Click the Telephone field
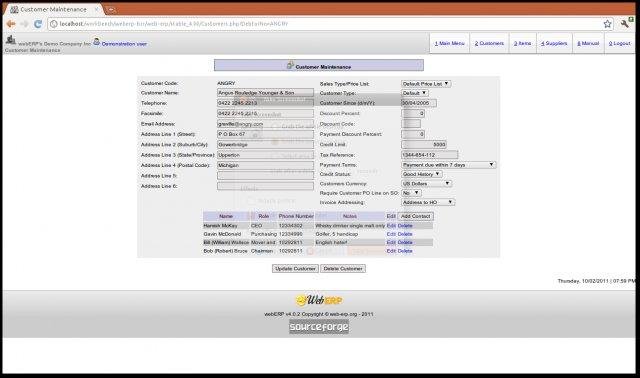Screen dimensions: 640x378 click(265, 103)
